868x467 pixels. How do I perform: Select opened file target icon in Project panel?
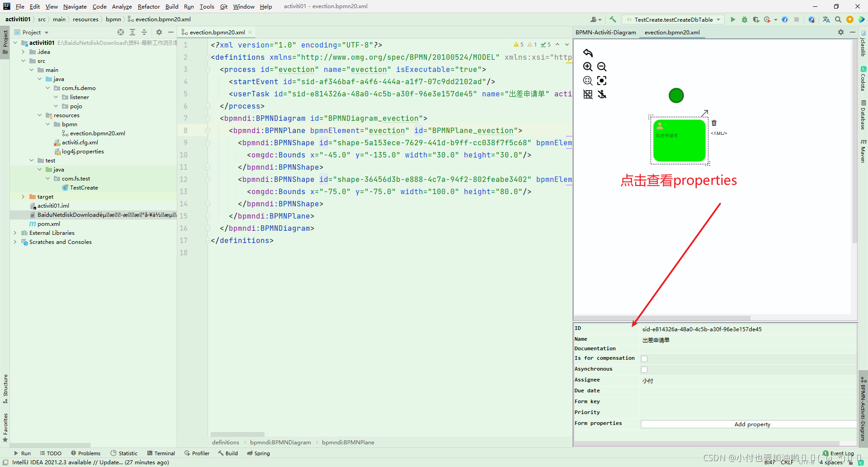[121, 32]
